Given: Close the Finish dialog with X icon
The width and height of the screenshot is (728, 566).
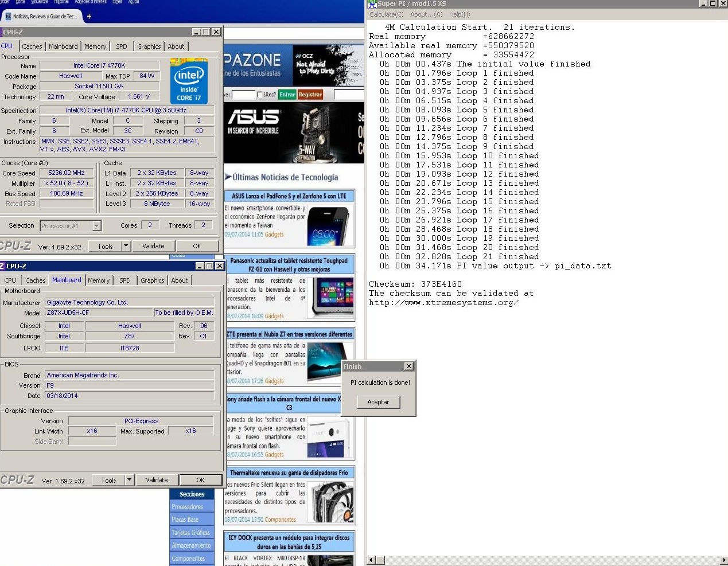Looking at the screenshot, I should click(x=408, y=366).
